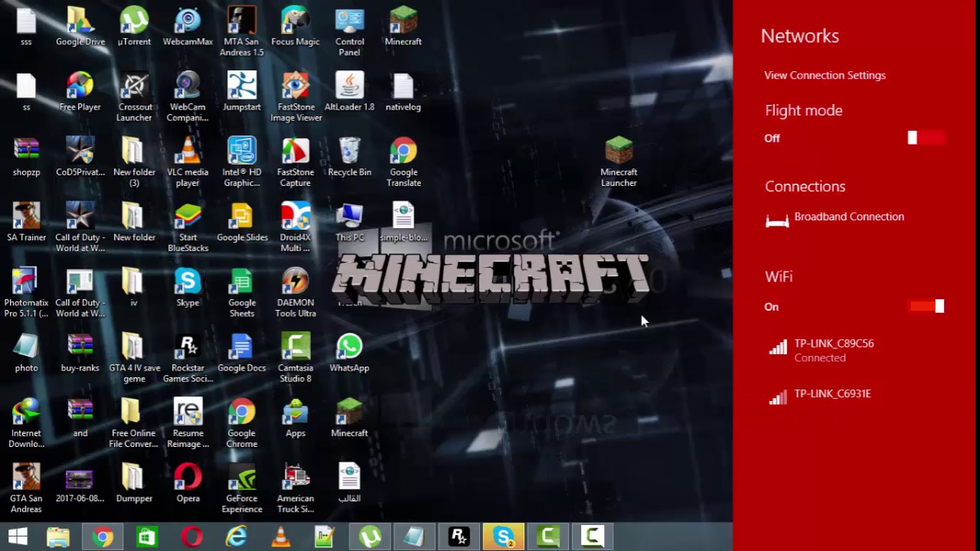Open Google Sheets shortcut
The height and width of the screenshot is (551, 980).
pos(242,293)
